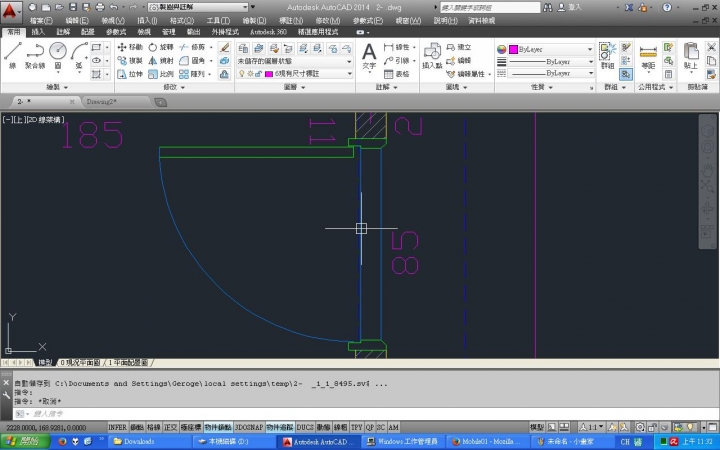Screen dimensions: 720x450
Task: Click the Windows Start (開始) button
Action: (x=26, y=441)
